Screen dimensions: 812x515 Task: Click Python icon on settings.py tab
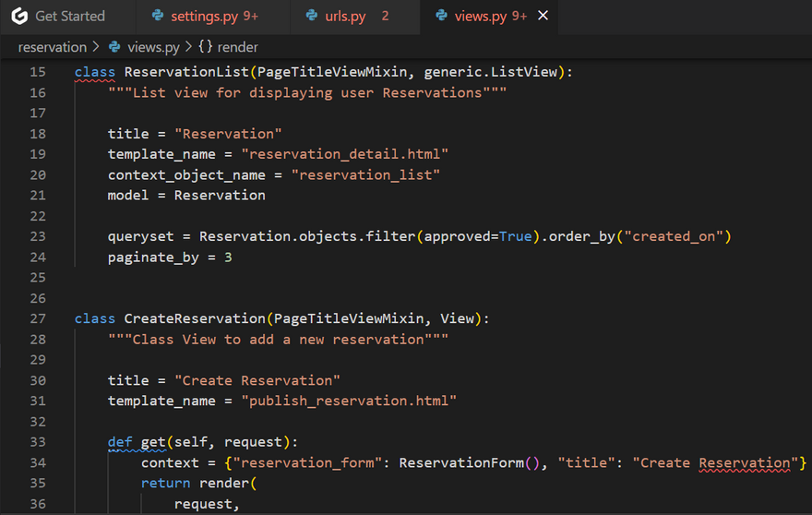click(158, 16)
